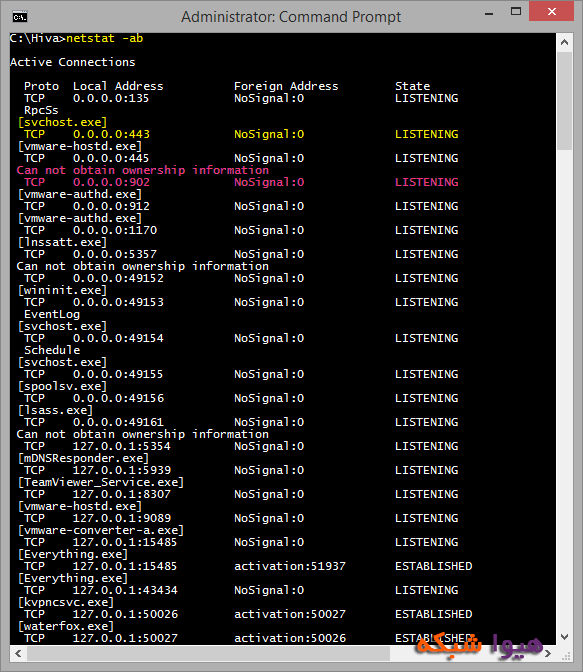Click the vertical scrollbar down arrow
This screenshot has width=583, height=672.
point(565,637)
